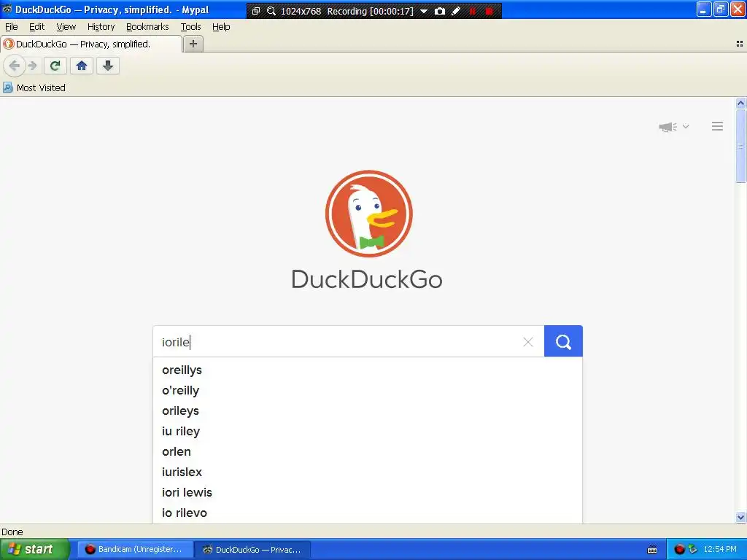
Task: Click the Bandicam window-select icon
Action: 256,11
